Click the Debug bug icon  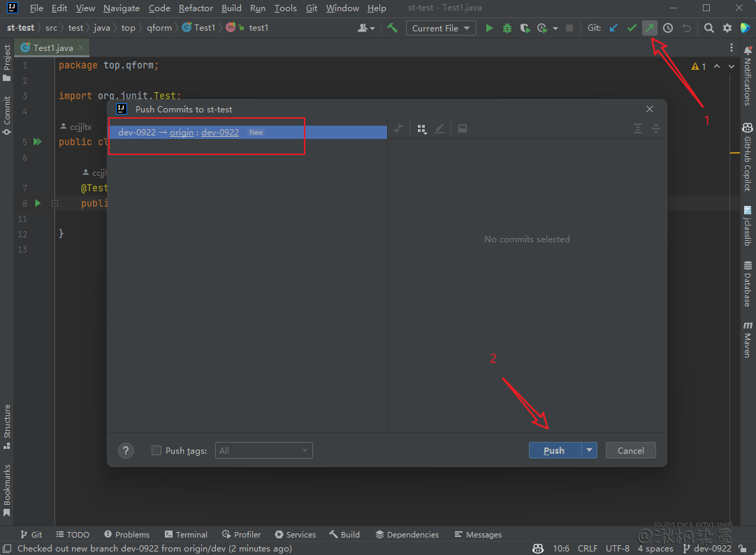(x=507, y=28)
